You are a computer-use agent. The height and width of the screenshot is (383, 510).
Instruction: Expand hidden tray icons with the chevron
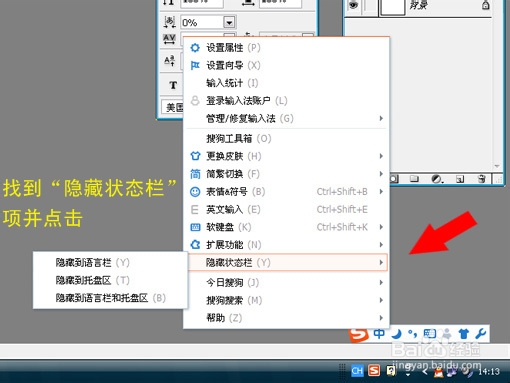click(425, 371)
